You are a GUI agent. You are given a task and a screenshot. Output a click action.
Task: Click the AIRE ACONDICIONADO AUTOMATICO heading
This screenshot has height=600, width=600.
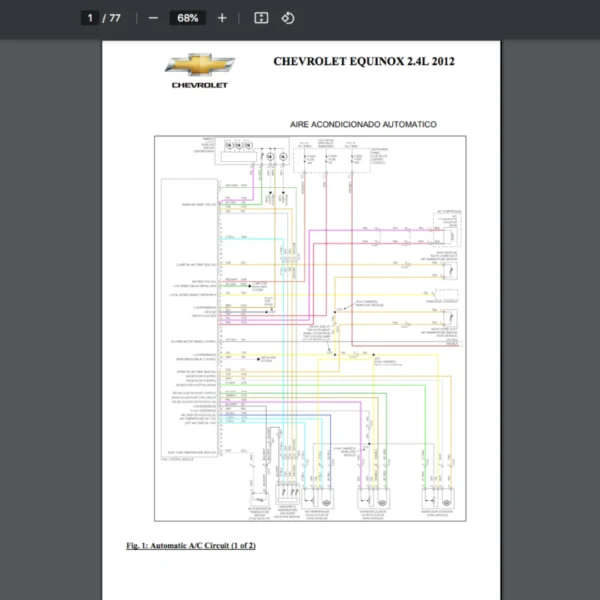pos(363,124)
